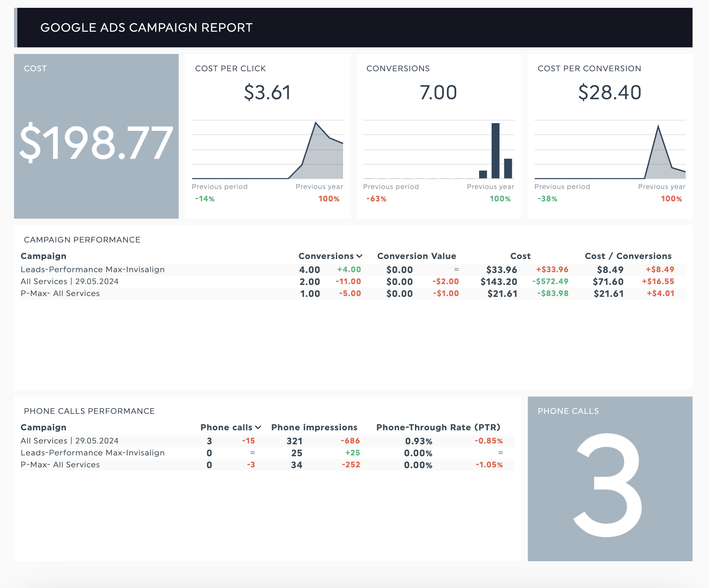Image resolution: width=709 pixels, height=588 pixels.
Task: Sort by the Phone calls column chevron
Action: click(258, 427)
